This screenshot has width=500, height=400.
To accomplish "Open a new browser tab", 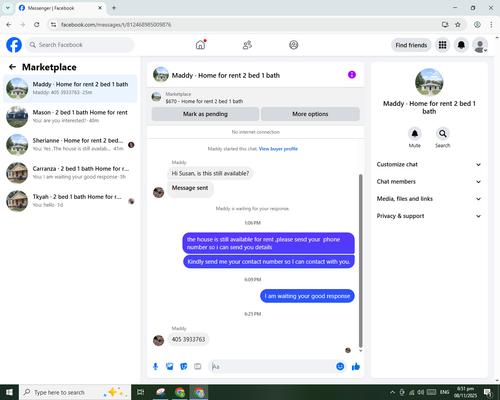I will pyautogui.click(x=114, y=8).
